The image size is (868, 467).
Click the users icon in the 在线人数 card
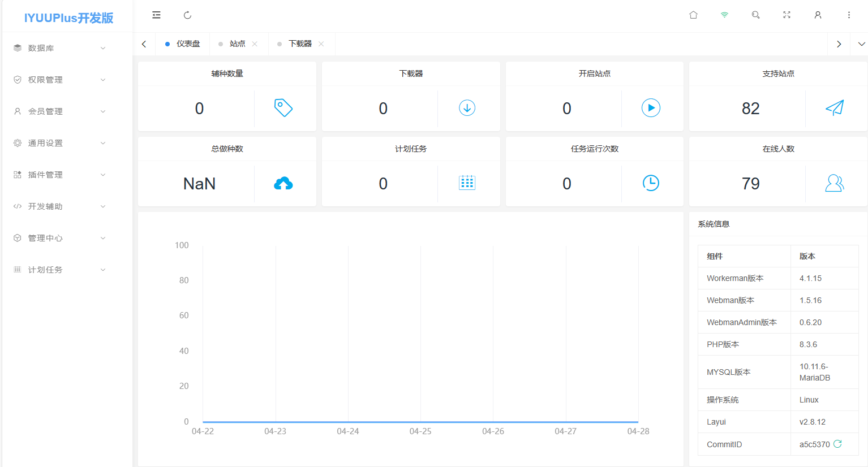pyautogui.click(x=835, y=183)
